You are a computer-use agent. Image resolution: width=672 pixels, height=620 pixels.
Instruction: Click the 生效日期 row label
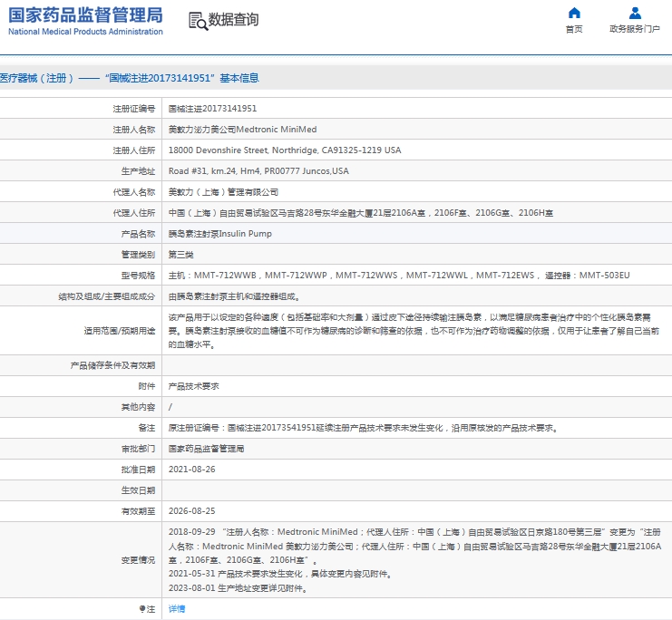pos(138,490)
